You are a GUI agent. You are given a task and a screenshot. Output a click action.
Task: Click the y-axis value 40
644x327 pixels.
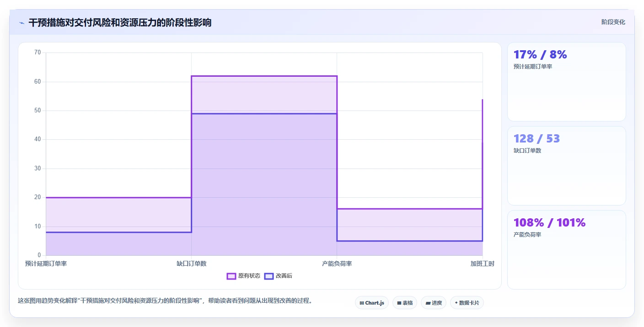pyautogui.click(x=38, y=139)
